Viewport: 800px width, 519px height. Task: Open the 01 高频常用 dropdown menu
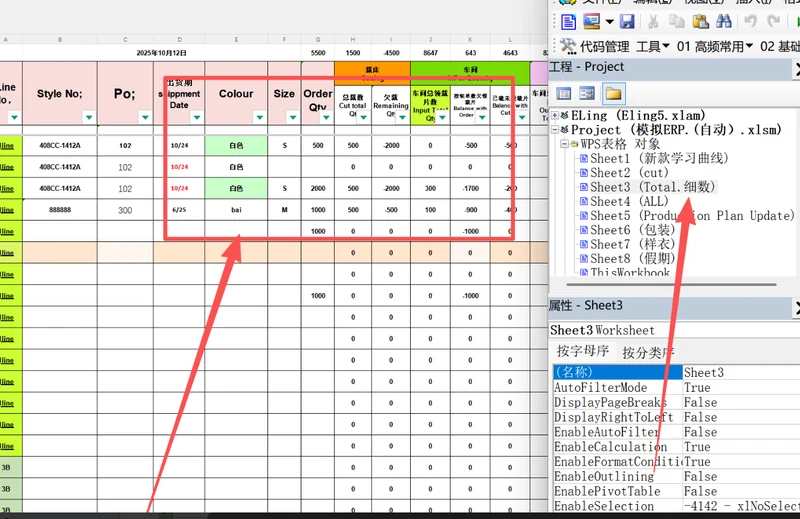point(714,47)
